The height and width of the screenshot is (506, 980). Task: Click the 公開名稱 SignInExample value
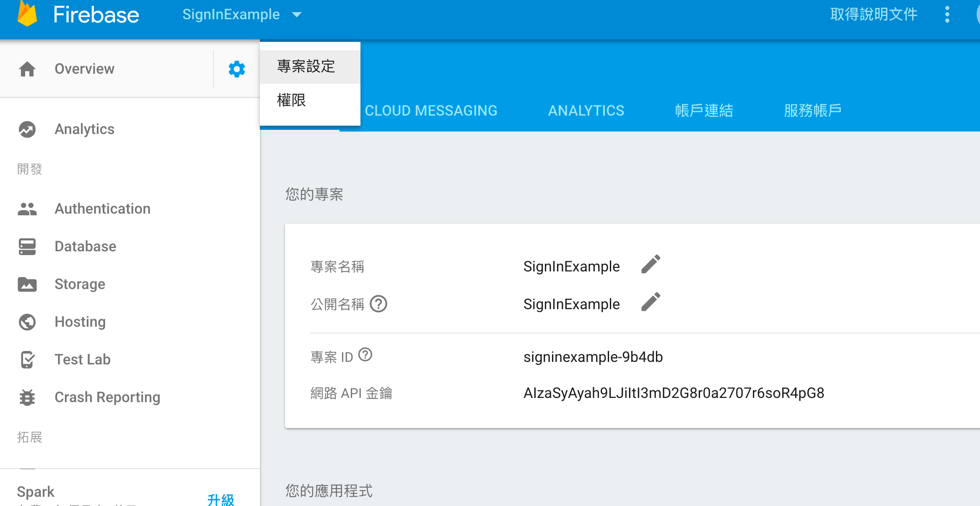click(571, 304)
